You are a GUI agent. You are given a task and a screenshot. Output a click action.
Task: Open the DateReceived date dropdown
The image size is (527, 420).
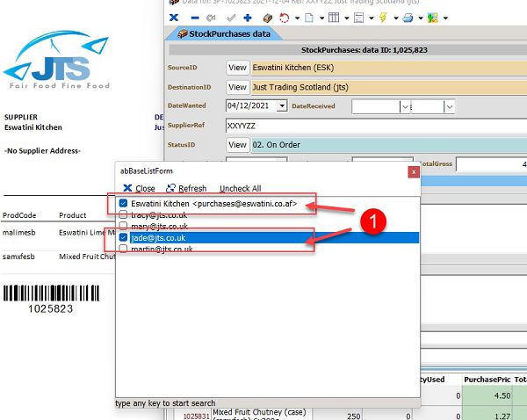405,107
